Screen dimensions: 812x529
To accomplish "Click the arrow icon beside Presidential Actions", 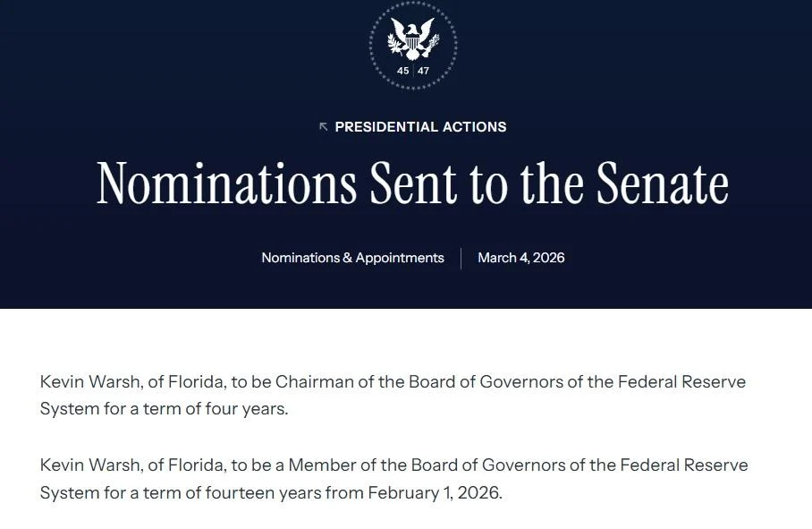I will point(324,127).
